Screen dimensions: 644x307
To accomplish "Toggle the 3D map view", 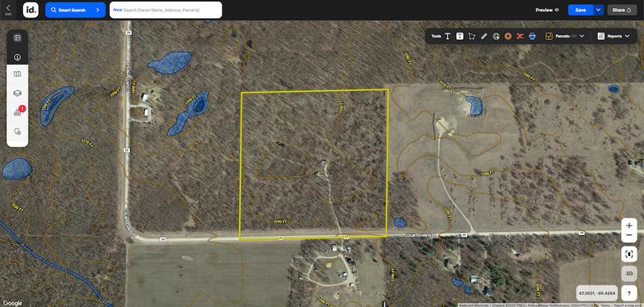I will pyautogui.click(x=629, y=274).
